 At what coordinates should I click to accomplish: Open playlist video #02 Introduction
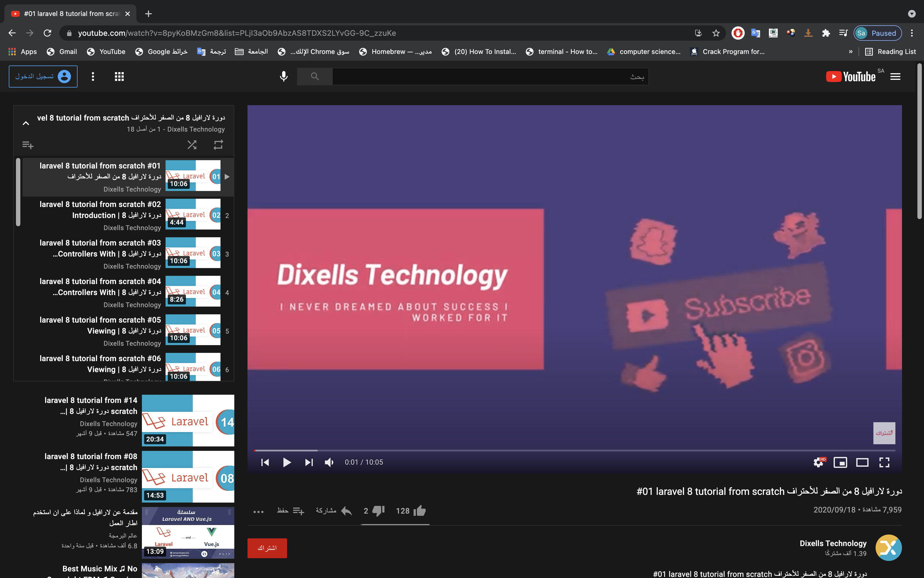(128, 215)
